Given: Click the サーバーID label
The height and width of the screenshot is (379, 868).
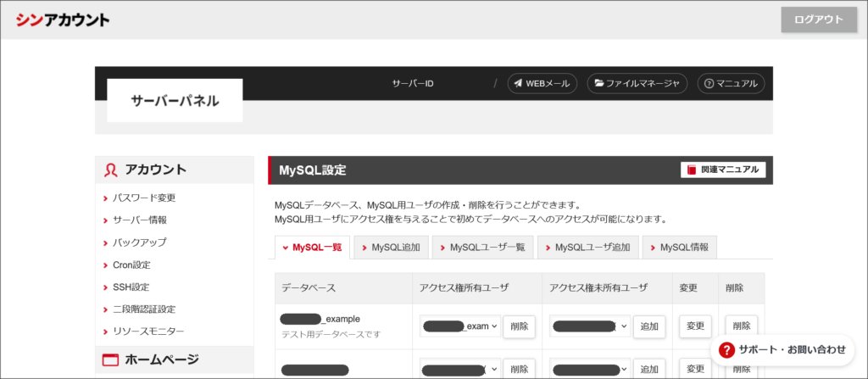Looking at the screenshot, I should [x=413, y=84].
